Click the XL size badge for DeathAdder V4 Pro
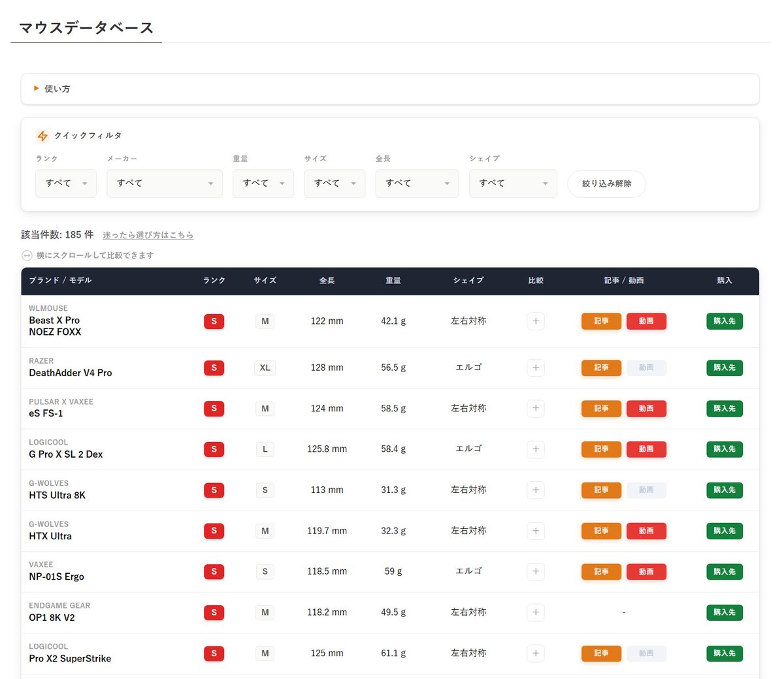This screenshot has height=679, width=784. click(x=265, y=368)
